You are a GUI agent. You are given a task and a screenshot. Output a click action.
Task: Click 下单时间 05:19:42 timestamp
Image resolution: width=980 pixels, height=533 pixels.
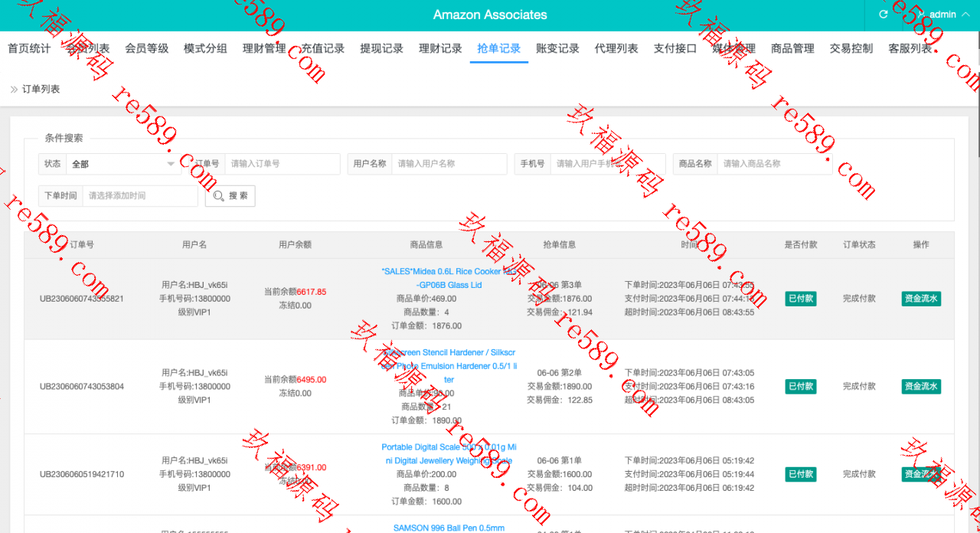pos(689,461)
